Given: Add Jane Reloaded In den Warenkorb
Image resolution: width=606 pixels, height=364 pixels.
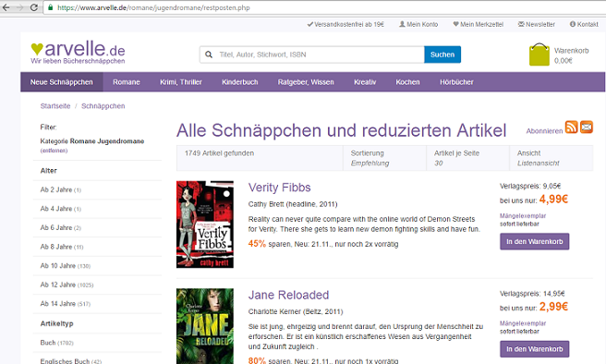Looking at the screenshot, I should click(x=535, y=349).
